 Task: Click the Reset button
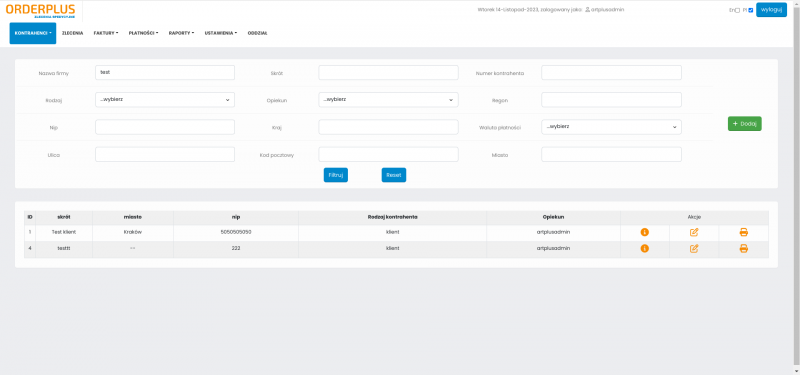click(394, 175)
